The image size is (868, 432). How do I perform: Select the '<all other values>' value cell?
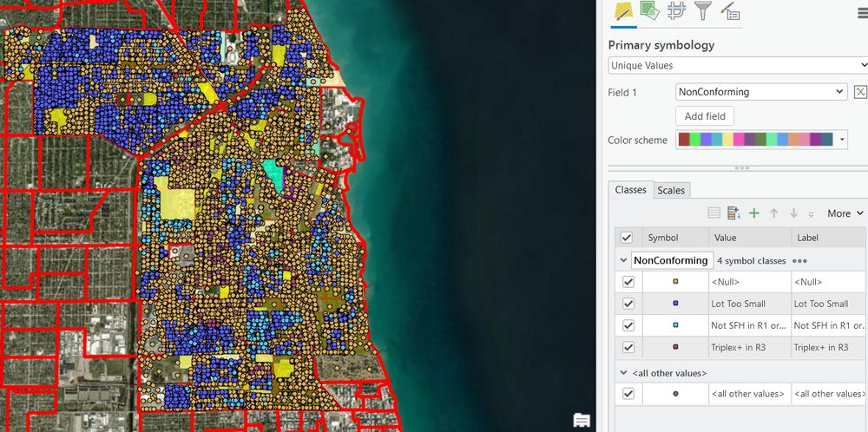pos(750,394)
